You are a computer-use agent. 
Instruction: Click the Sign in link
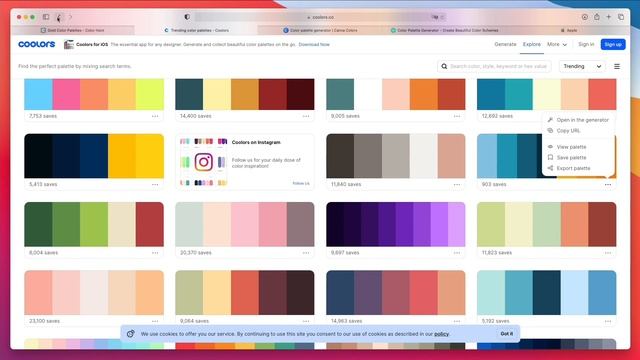[586, 44]
